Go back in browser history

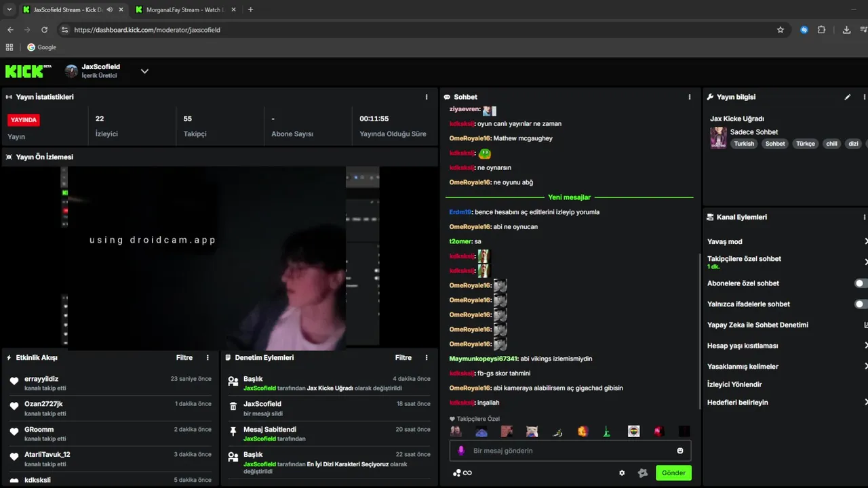(10, 30)
